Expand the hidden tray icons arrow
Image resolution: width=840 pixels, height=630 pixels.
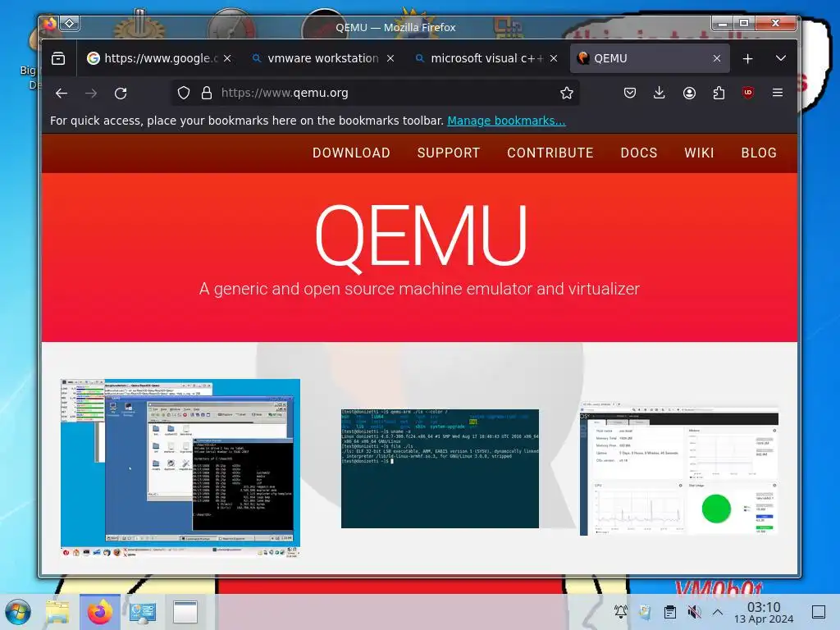click(718, 612)
